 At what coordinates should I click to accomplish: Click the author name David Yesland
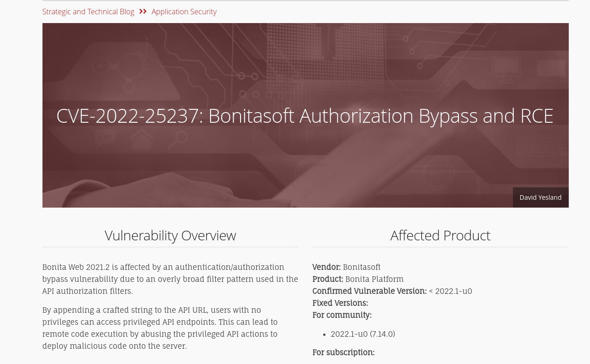pos(541,197)
